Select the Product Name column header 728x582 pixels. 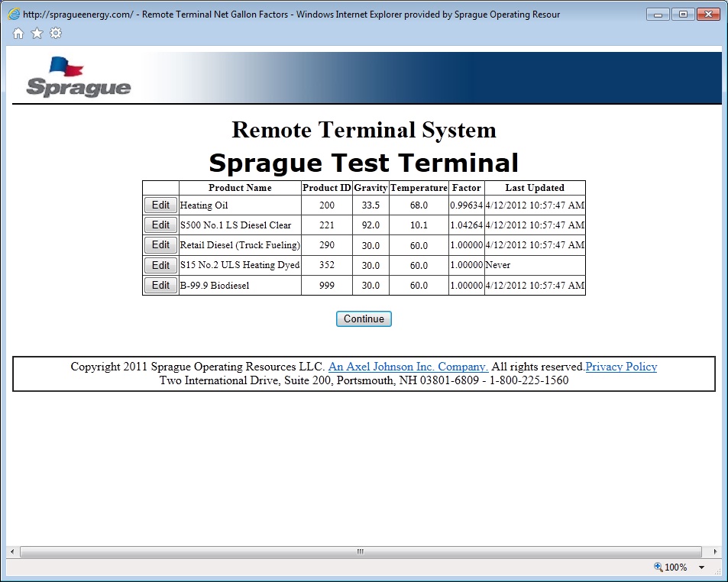coord(240,187)
